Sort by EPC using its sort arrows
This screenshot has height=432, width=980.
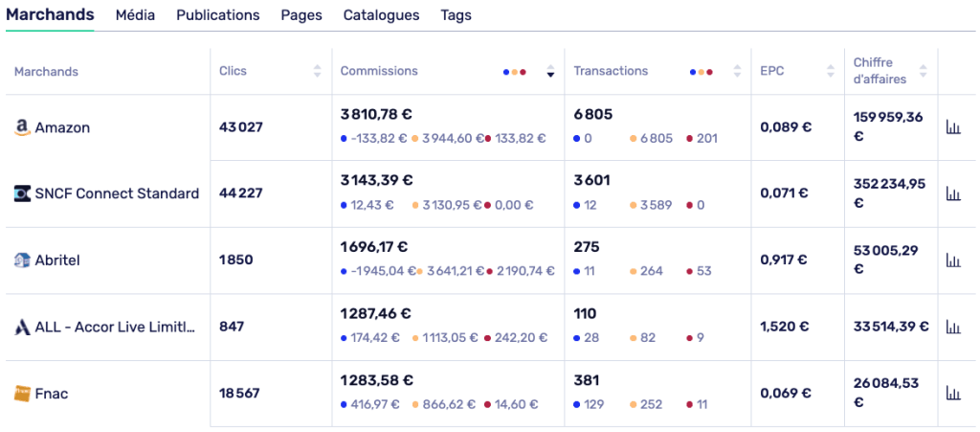tap(830, 71)
